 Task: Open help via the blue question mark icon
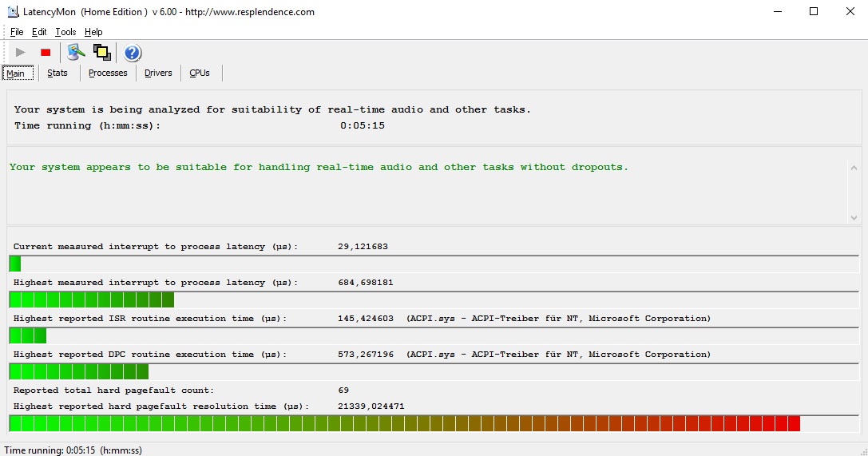pyautogui.click(x=133, y=54)
